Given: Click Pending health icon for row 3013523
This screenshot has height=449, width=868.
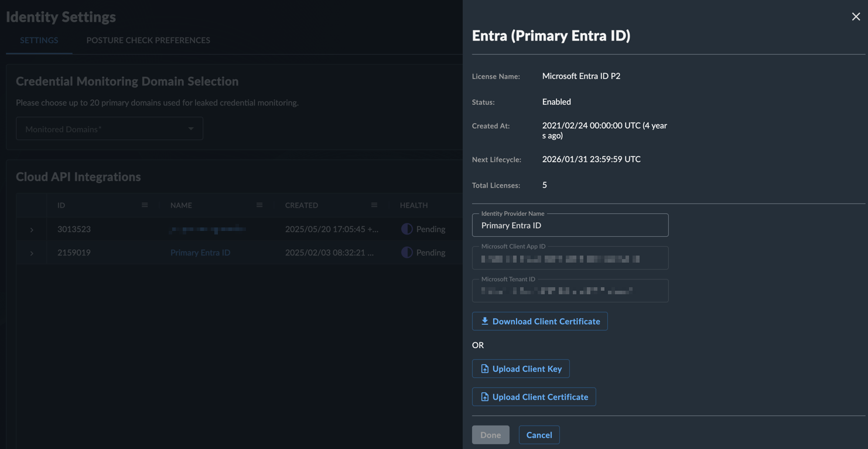Looking at the screenshot, I should [406, 229].
